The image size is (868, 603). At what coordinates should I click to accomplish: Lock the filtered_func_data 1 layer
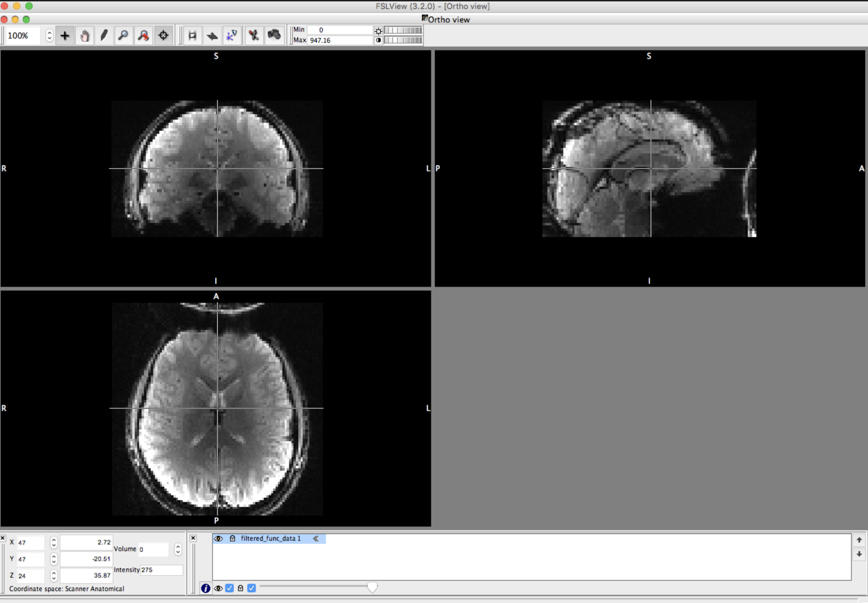click(233, 538)
